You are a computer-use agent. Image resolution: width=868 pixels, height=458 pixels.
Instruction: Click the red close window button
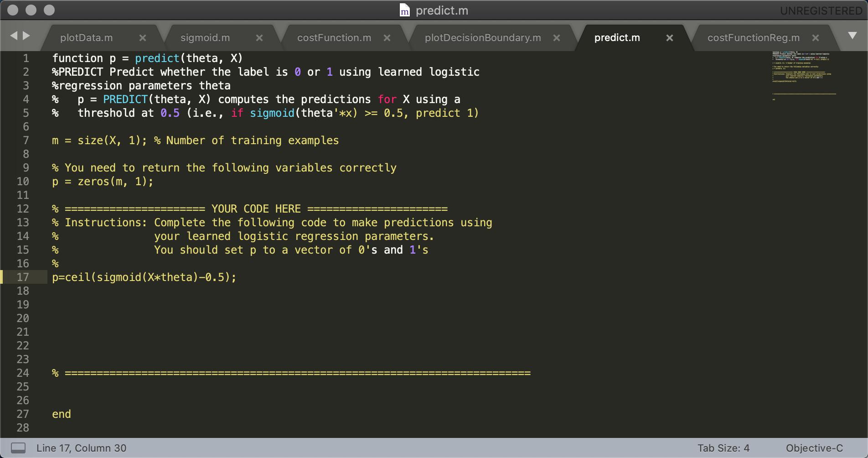coord(13,10)
